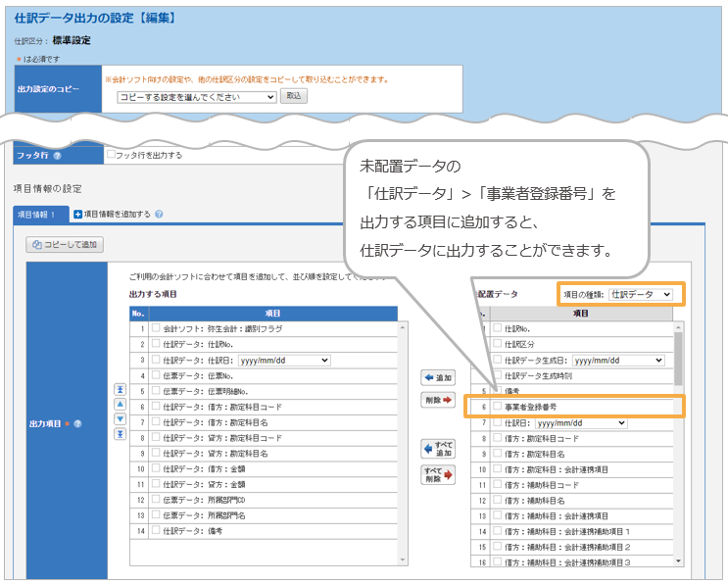Open the 項目の種類 dropdown

[640, 294]
